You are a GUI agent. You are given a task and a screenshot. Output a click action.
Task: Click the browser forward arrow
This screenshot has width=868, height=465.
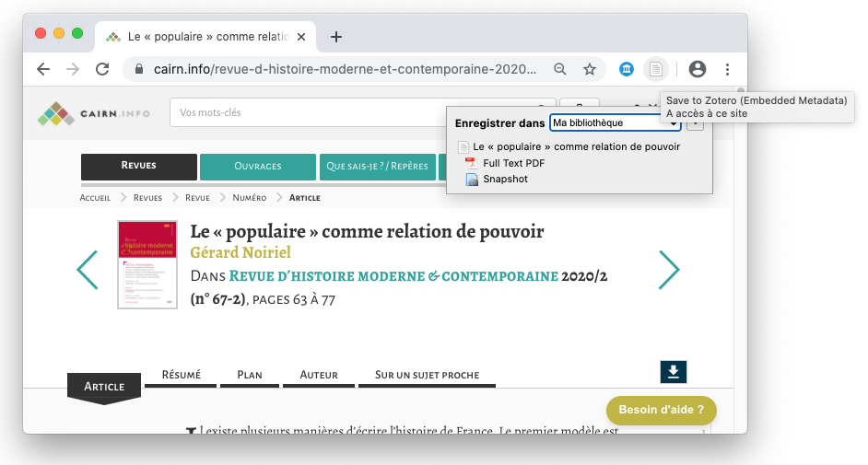pyautogui.click(x=73, y=69)
